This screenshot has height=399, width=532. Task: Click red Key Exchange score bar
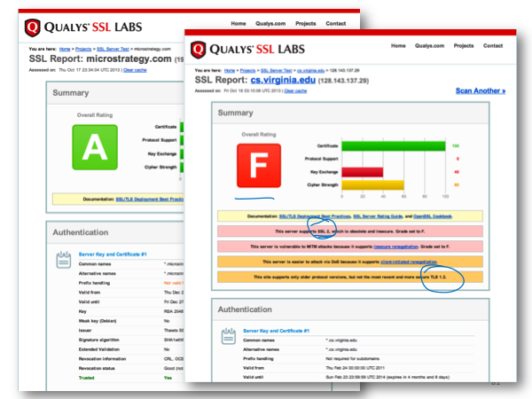click(363, 172)
